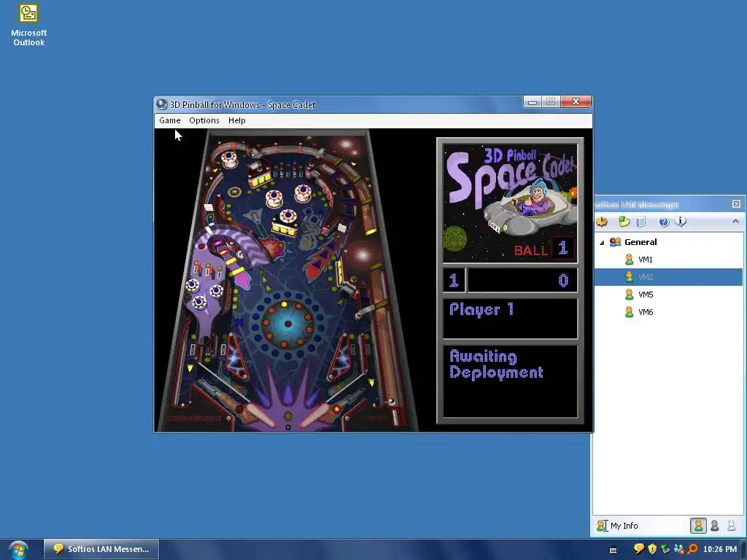Click the yellow security shield tray icon
The image size is (747, 560).
click(x=652, y=549)
